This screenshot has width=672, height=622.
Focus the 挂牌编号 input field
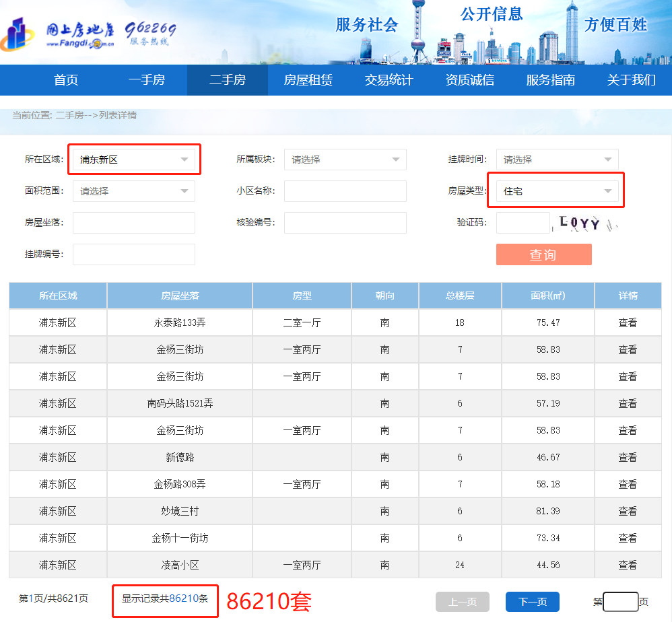click(x=134, y=254)
